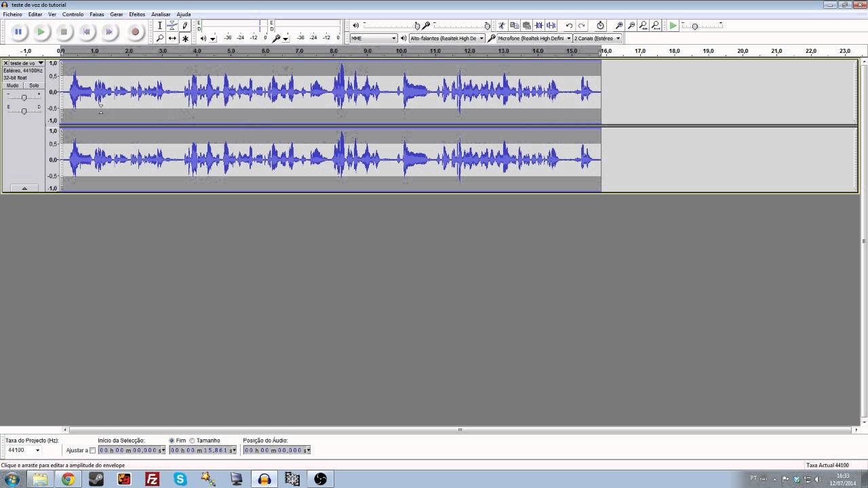Click the track gain slider
Screen dimensions: 868x488
pyautogui.click(x=24, y=98)
